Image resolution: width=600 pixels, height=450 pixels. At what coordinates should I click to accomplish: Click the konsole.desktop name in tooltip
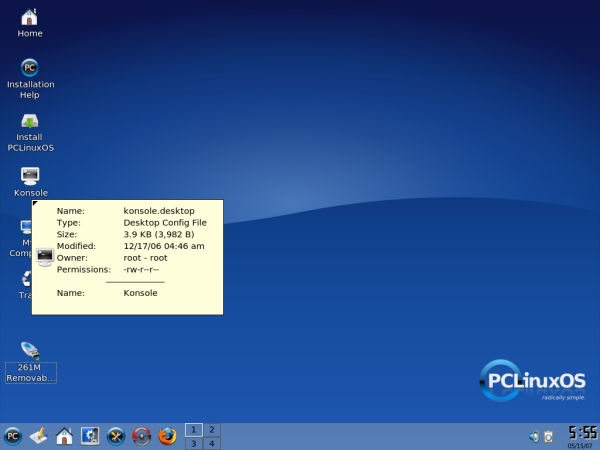(159, 211)
